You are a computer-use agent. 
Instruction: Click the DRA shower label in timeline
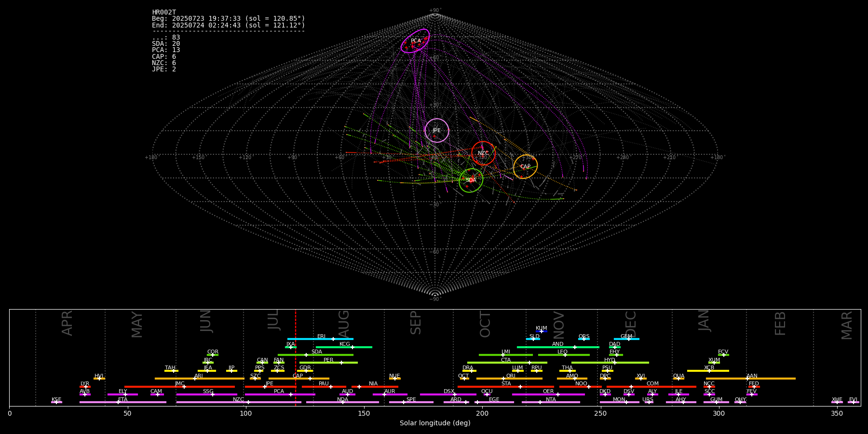click(468, 368)
